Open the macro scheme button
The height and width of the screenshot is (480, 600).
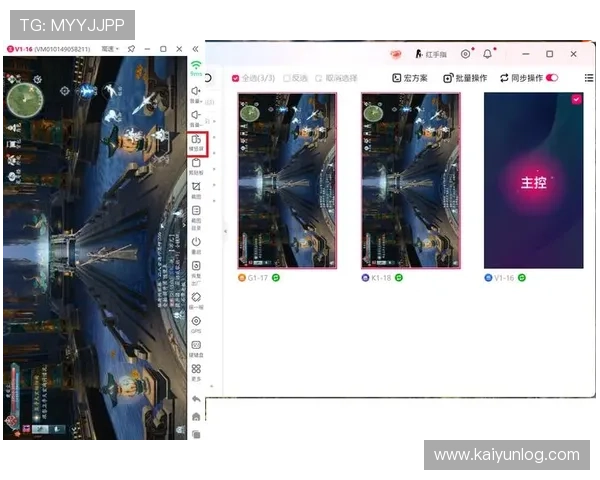[410, 78]
